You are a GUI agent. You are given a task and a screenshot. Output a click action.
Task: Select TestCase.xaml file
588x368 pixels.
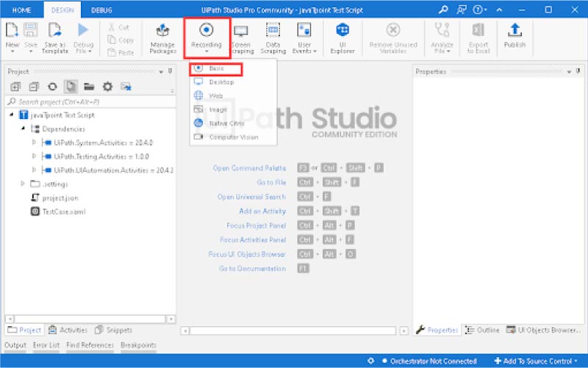(64, 212)
